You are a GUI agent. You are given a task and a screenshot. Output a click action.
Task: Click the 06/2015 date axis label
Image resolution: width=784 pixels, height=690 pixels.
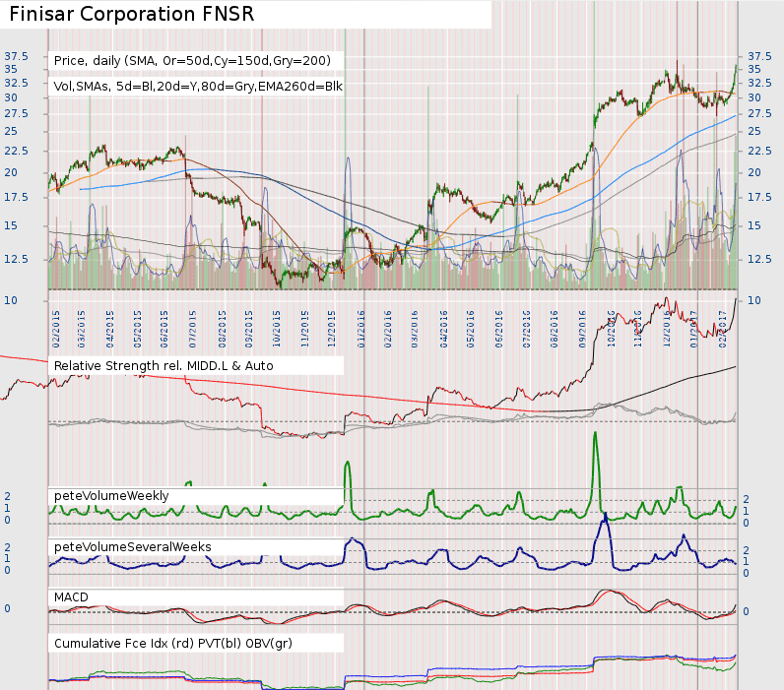pos(164,330)
